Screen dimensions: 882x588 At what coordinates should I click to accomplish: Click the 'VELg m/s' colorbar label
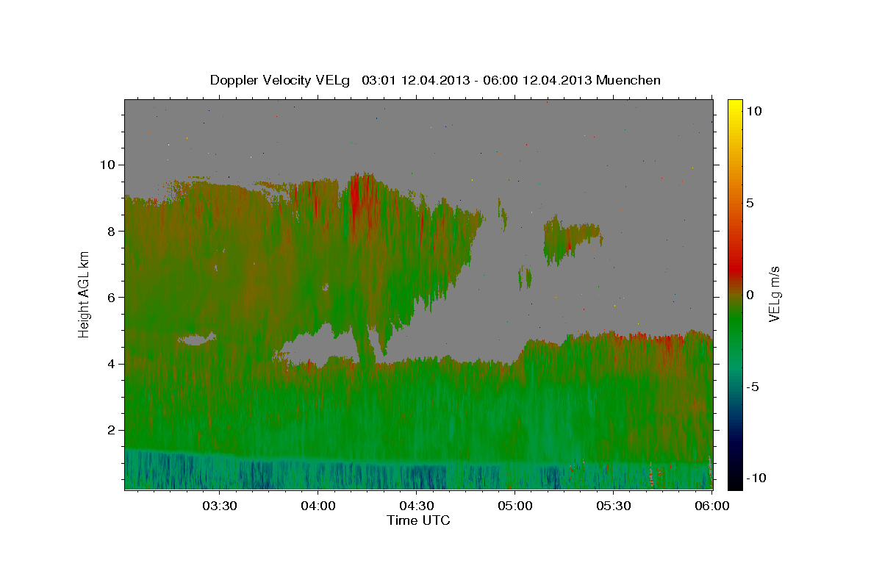click(775, 294)
